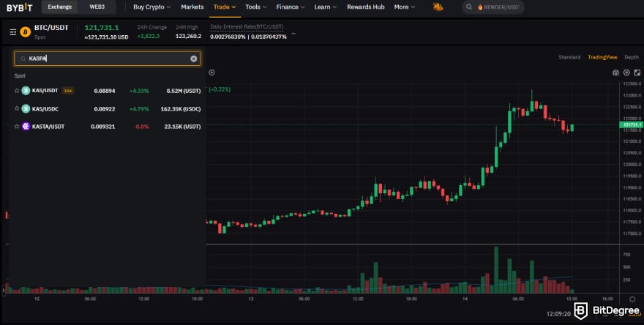The height and width of the screenshot is (325, 644).
Task: Click the circled plus icon above chart
Action: click(x=211, y=72)
